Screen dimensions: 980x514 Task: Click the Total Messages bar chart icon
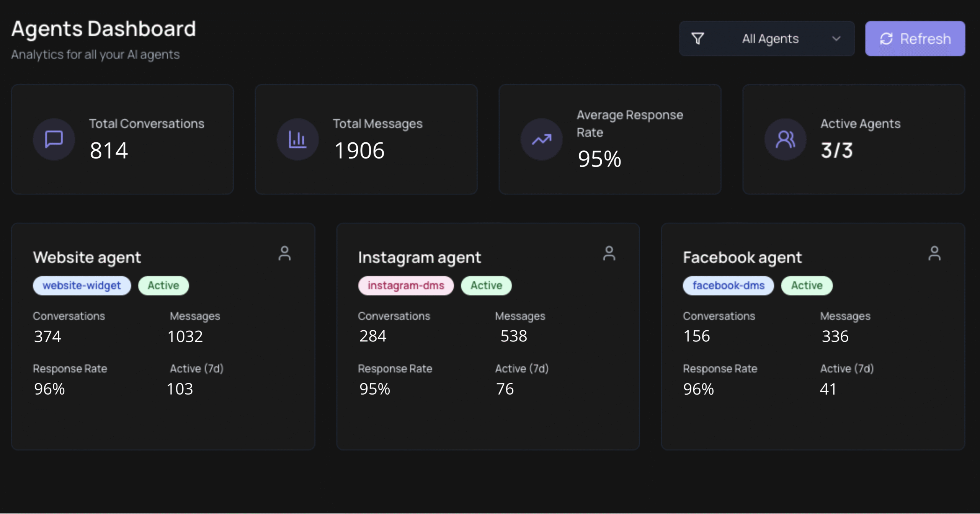tap(297, 139)
